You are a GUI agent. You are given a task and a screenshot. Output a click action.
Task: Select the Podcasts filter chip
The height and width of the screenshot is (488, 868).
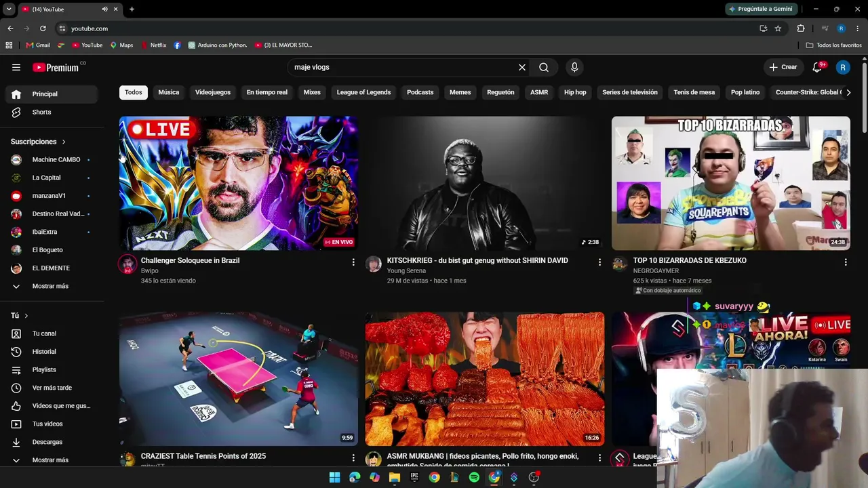pyautogui.click(x=420, y=92)
